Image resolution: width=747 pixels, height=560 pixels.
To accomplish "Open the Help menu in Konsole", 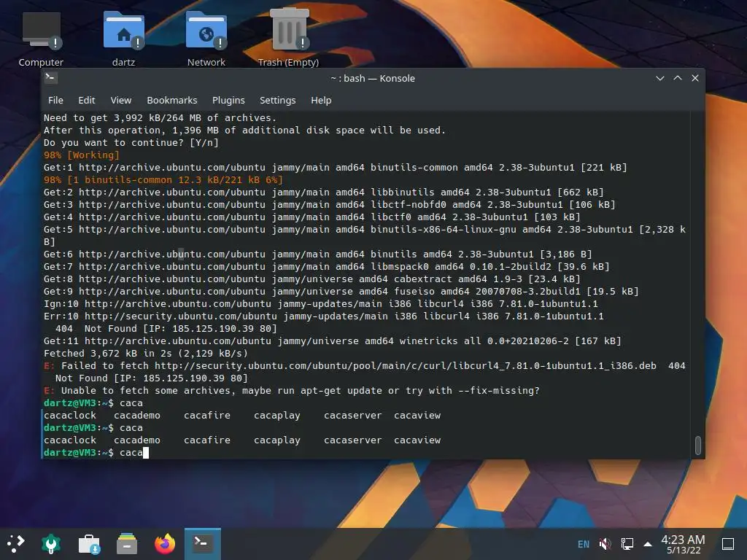I will pos(321,101).
